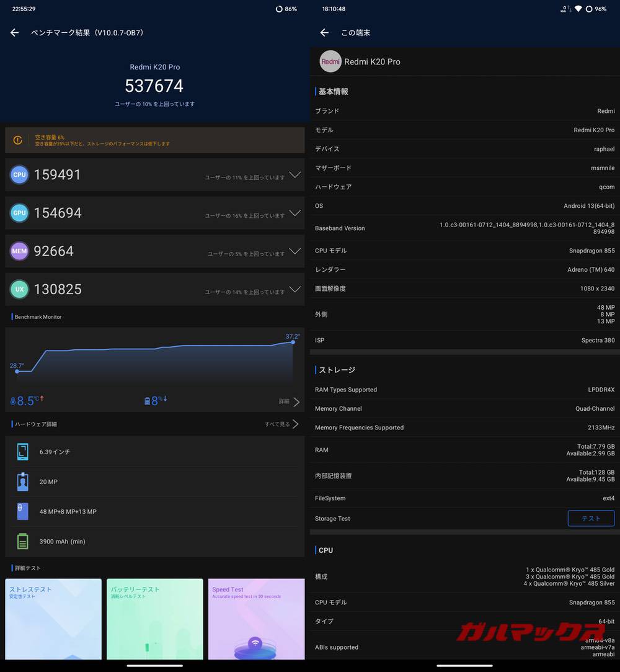Screen dimensions: 620x672
Task: Expand the CPU score details
Action: pos(294,177)
